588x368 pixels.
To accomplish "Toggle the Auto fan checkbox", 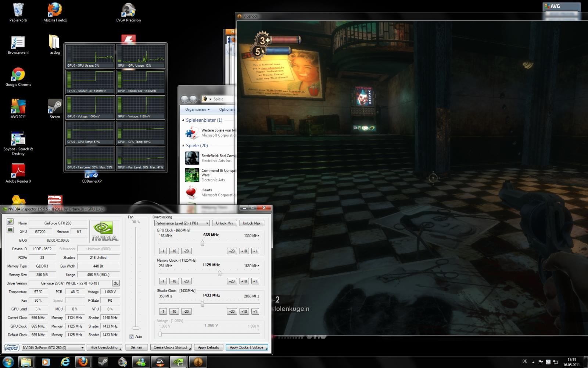I will [132, 336].
